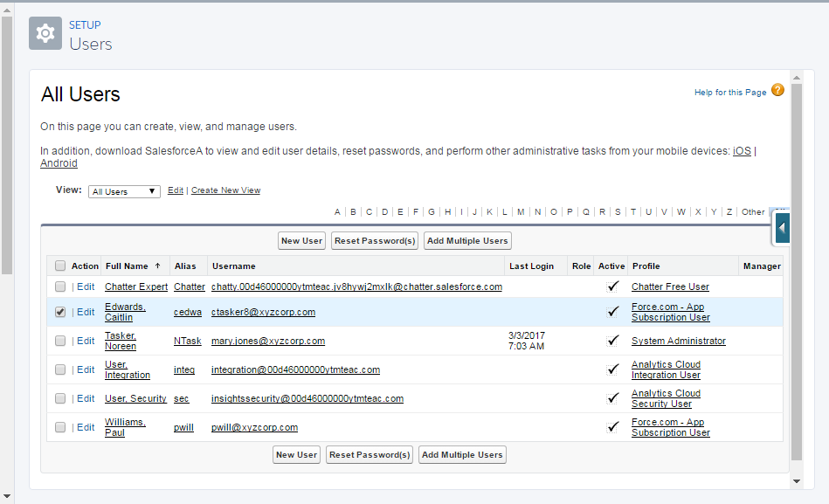Viewport: 829px width, 504px height.
Task: Collapse the blue sidebar arrow tab
Action: coord(780,227)
